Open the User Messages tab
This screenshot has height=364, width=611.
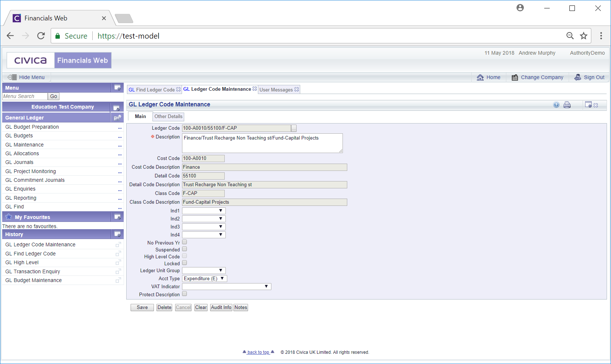276,90
